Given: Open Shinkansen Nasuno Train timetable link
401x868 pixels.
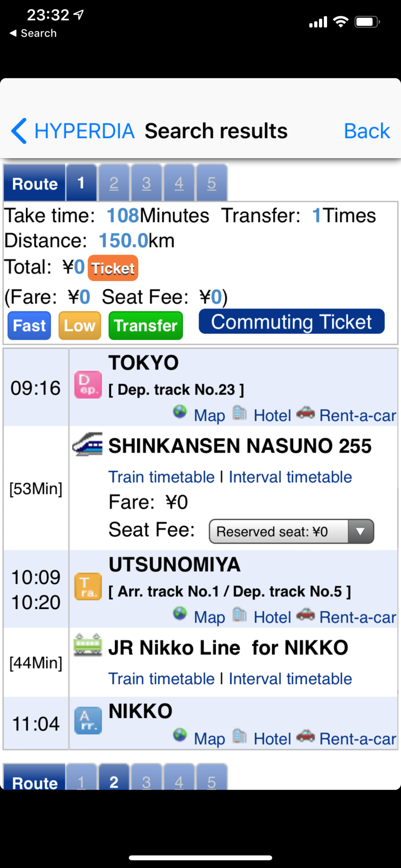Looking at the screenshot, I should click(161, 477).
